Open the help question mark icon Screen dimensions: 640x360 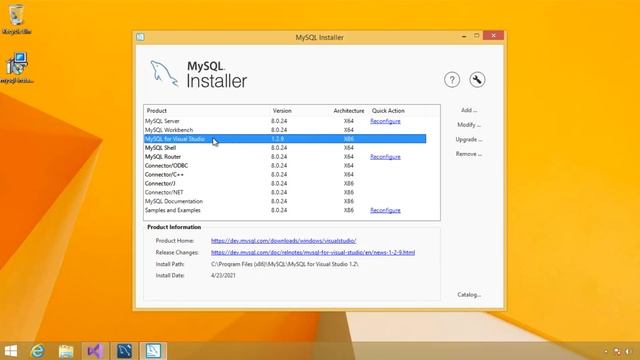click(x=452, y=80)
